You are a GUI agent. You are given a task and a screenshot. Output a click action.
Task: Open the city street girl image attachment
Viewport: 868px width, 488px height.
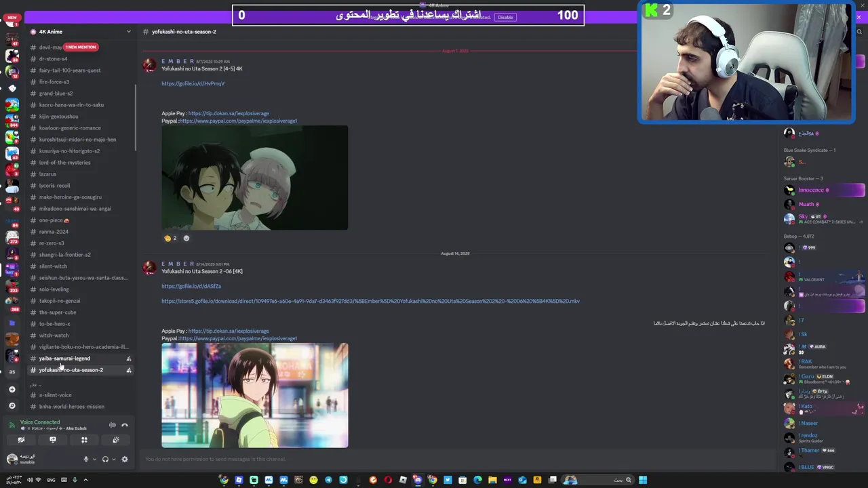(254, 395)
